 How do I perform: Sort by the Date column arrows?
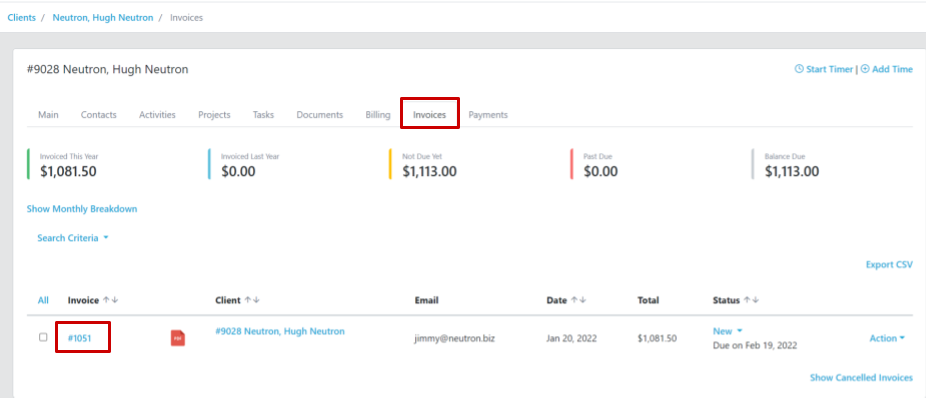(579, 300)
